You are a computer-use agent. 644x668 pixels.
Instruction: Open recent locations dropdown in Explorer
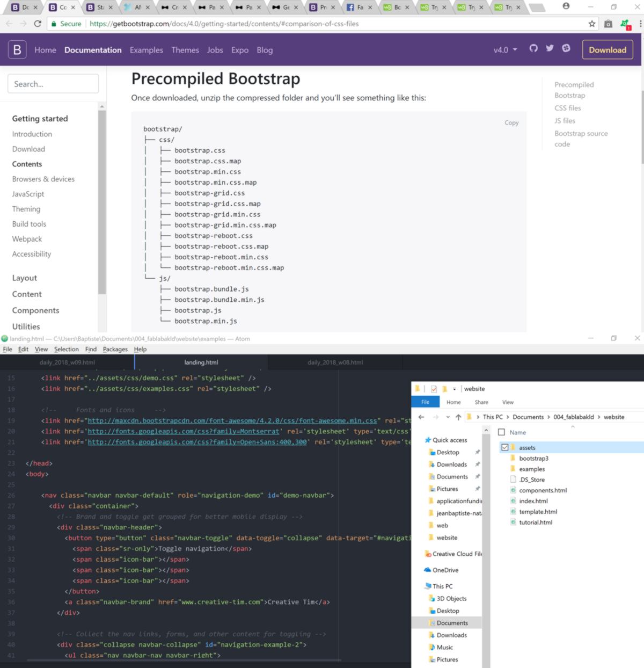pos(448,417)
